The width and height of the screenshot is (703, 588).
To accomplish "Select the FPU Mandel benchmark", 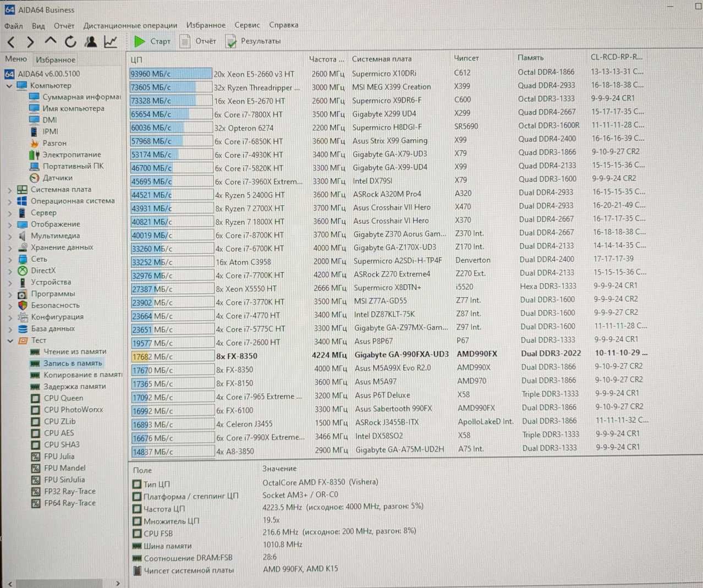I will tap(58, 468).
